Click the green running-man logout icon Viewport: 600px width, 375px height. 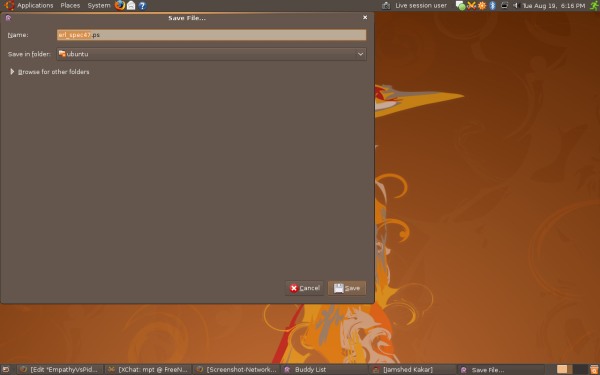pos(594,5)
